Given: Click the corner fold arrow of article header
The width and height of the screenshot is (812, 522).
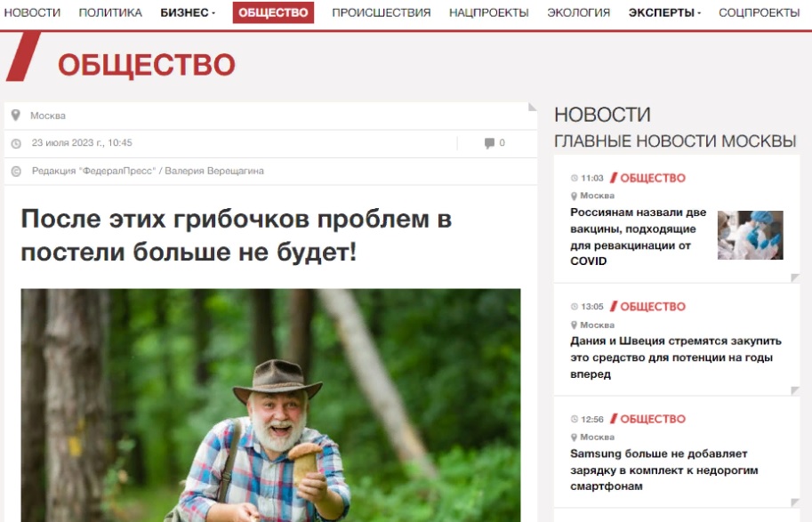Looking at the screenshot, I should [533, 108].
